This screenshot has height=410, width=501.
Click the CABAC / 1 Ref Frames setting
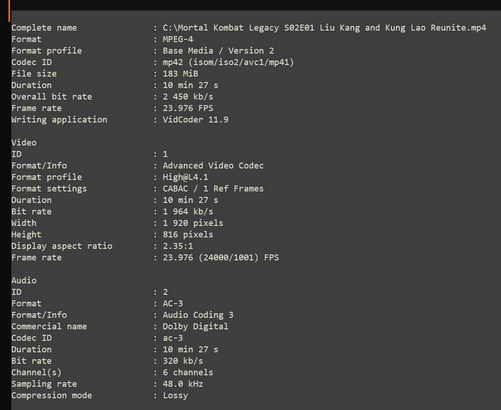213,189
